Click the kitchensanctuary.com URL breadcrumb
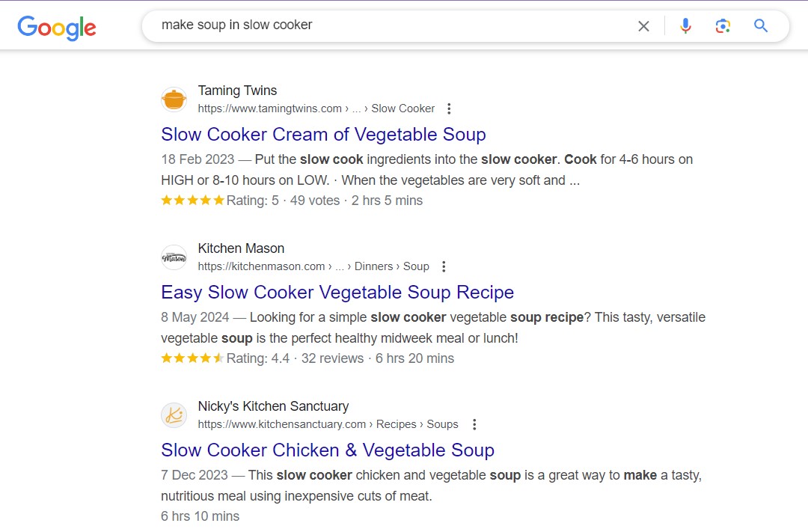Screen dimensions: 808x532 click(x=328, y=424)
